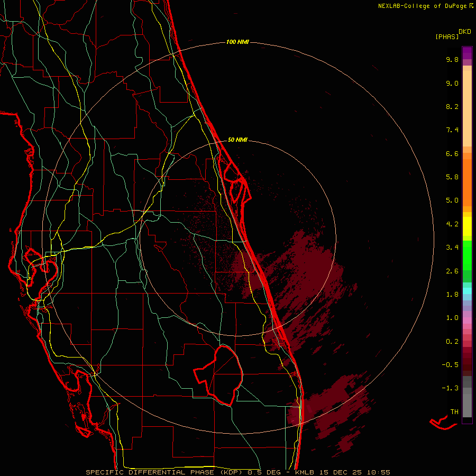This screenshot has width=476, height=476.
Task: Click the -0.5 scale value
Action: 450,365
